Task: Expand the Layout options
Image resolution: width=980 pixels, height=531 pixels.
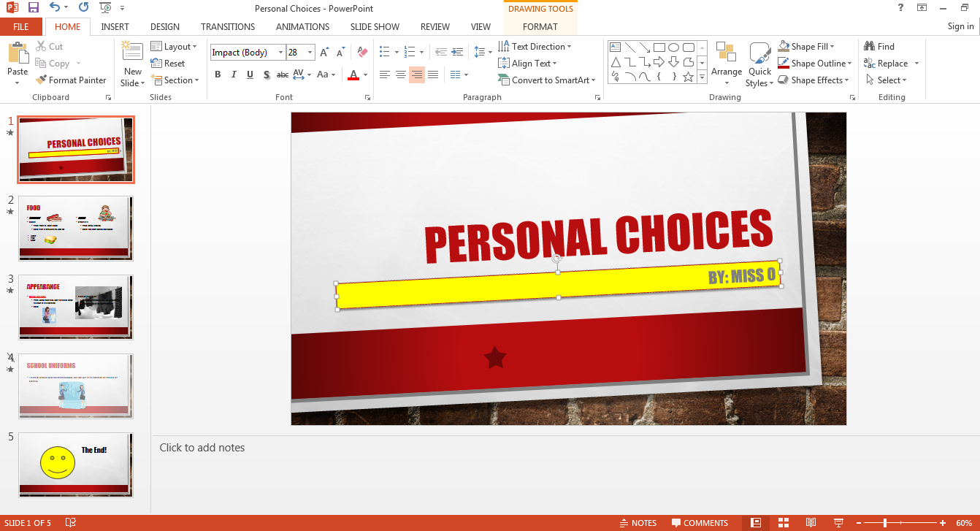Action: [174, 47]
